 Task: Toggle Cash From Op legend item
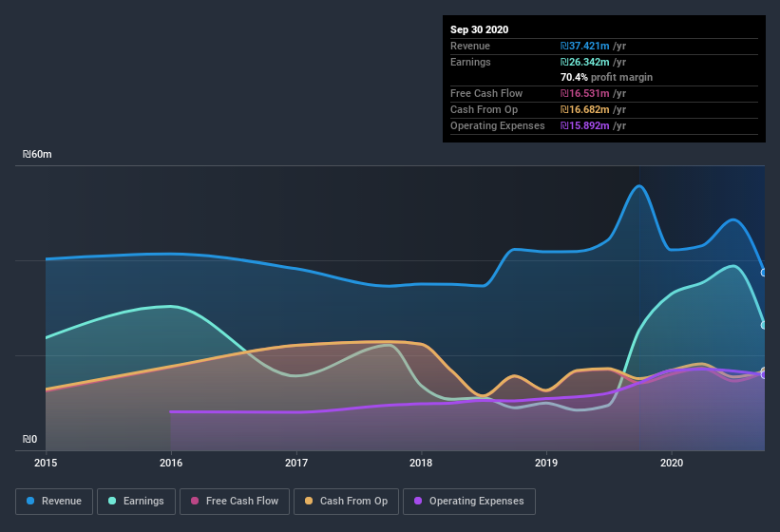tap(346, 502)
